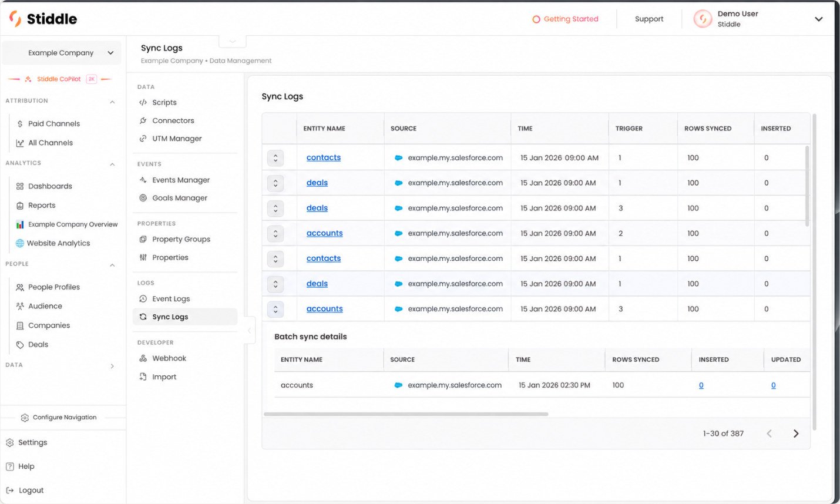This screenshot has width=840, height=504.
Task: Click the Audience icon
Action: (20, 306)
